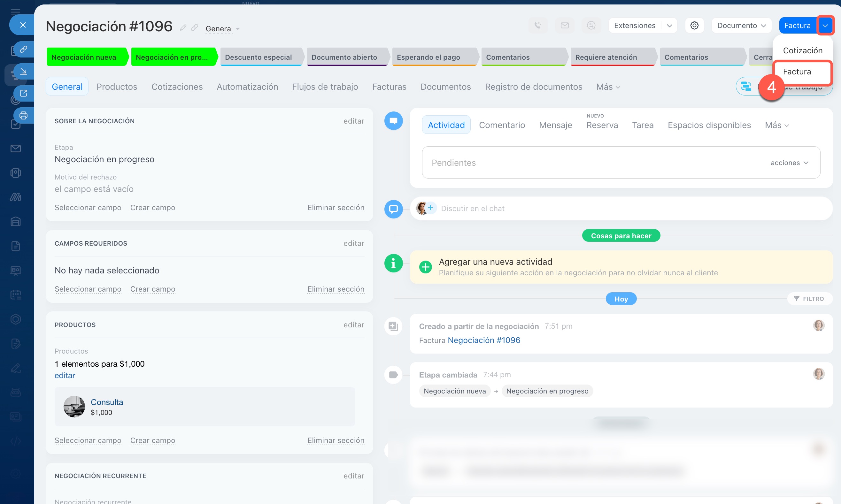Click the settings gear icon
841x504 pixels.
[694, 26]
